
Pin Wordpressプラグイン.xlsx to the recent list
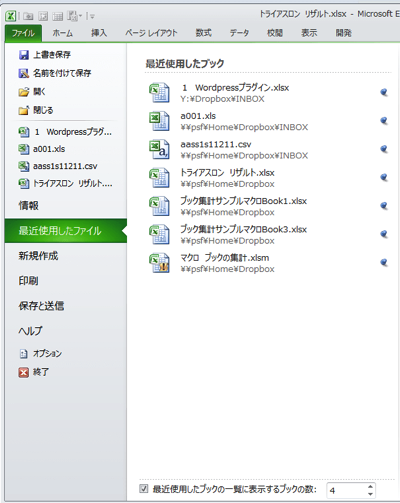[x=384, y=92]
